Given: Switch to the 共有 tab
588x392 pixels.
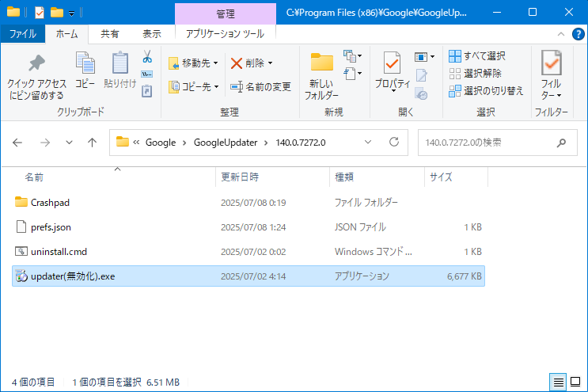Looking at the screenshot, I should [x=109, y=34].
